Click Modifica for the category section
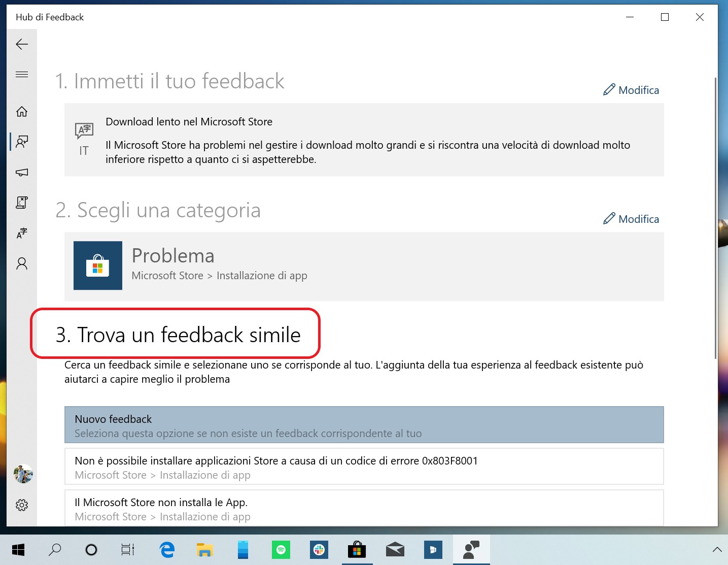The image size is (728, 565). [x=631, y=219]
